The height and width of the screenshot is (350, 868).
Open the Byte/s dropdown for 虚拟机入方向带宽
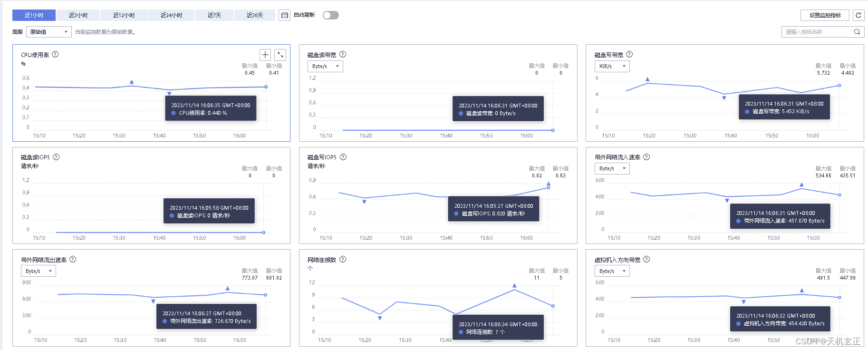coord(612,271)
